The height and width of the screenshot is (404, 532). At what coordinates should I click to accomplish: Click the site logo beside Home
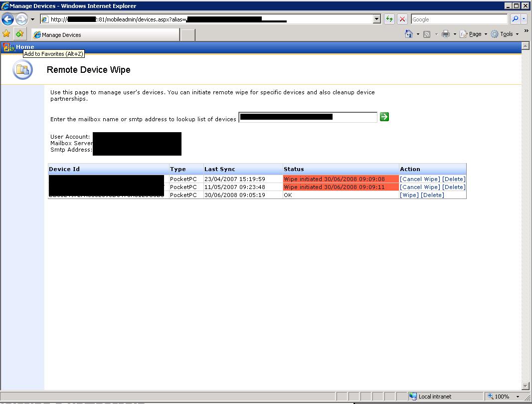[x=8, y=47]
